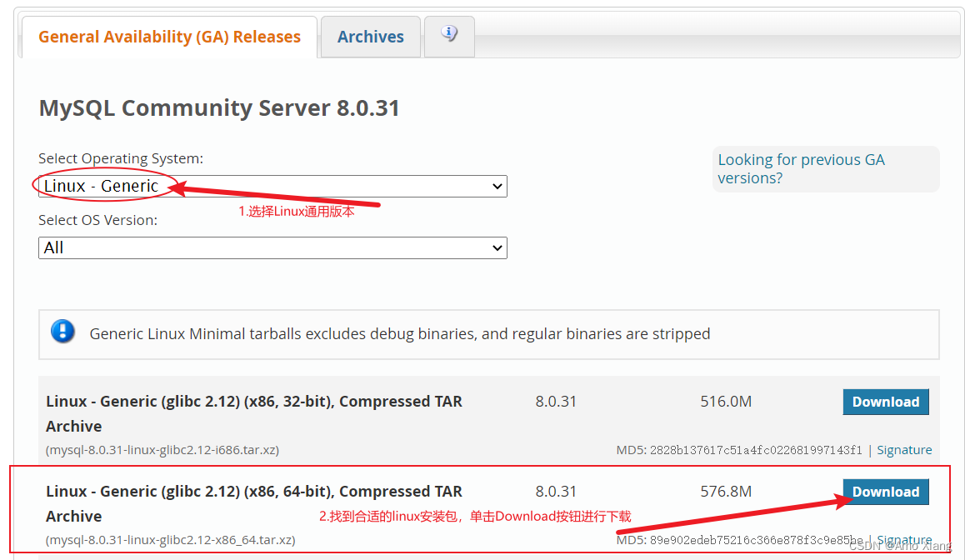
Task: Open Signature link for i686 package
Action: 904,450
